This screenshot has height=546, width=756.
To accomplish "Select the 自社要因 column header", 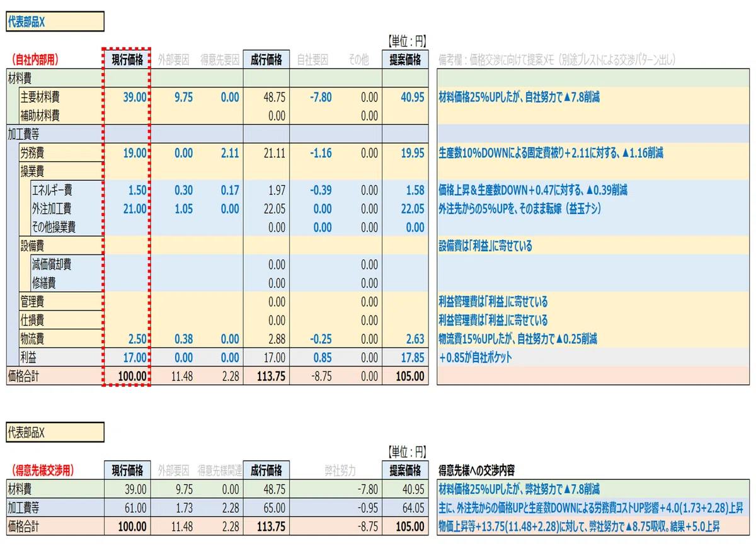I will pyautogui.click(x=312, y=60).
